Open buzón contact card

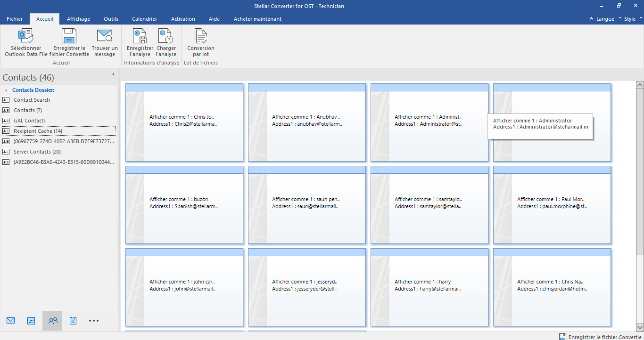(x=184, y=205)
